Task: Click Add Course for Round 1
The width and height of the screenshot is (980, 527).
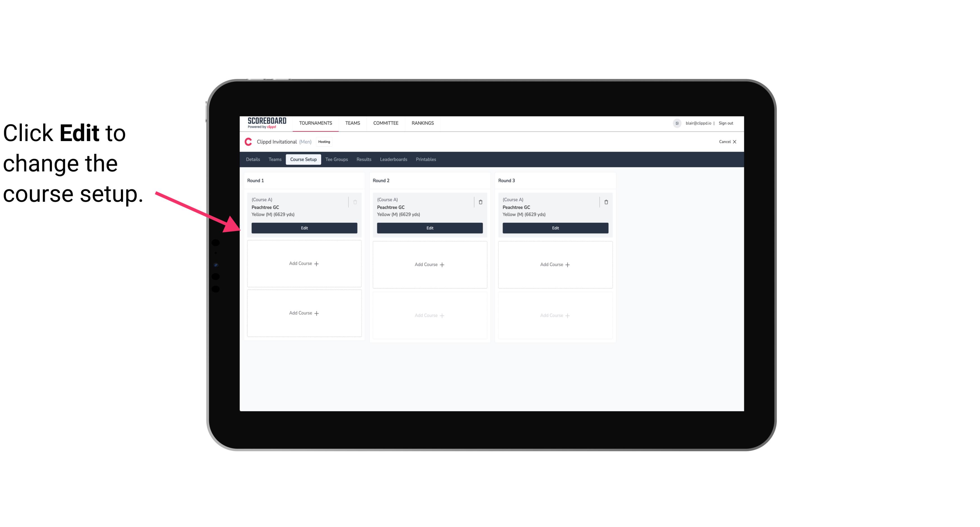Action: click(304, 264)
